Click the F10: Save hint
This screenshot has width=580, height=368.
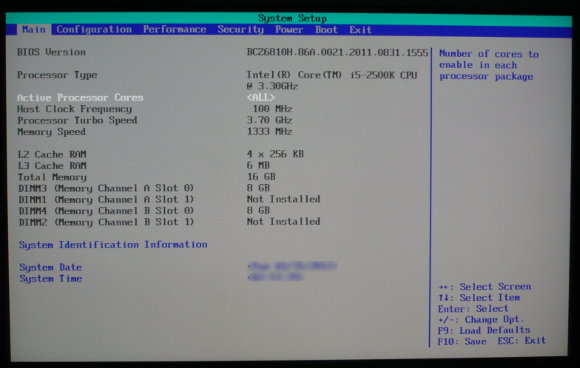click(x=462, y=341)
